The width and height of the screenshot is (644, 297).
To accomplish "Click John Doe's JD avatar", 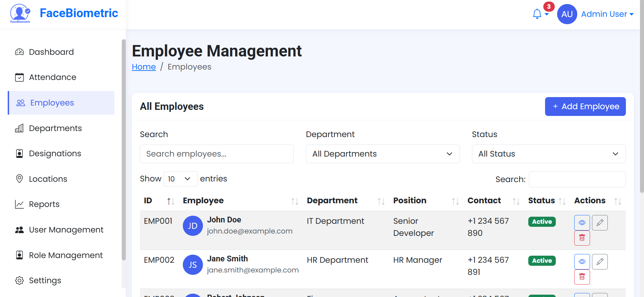I will point(193,226).
